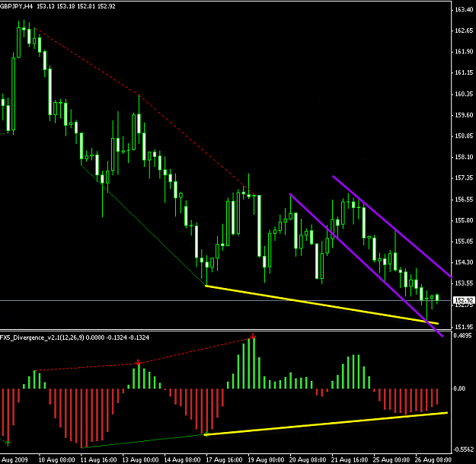Click the 155.05 price scale value

(x=464, y=241)
